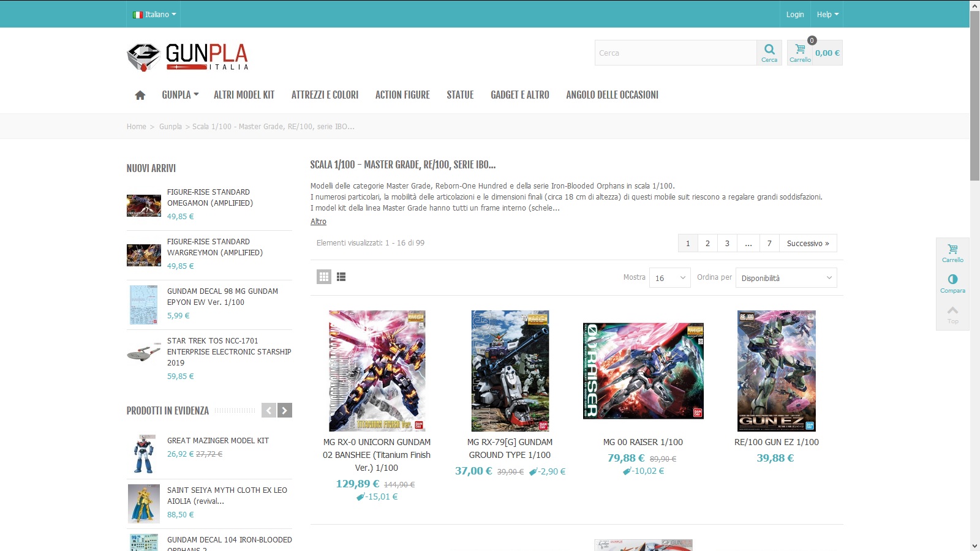The height and width of the screenshot is (551, 980).
Task: Click the cart total 0,00 € amount
Action: click(827, 53)
